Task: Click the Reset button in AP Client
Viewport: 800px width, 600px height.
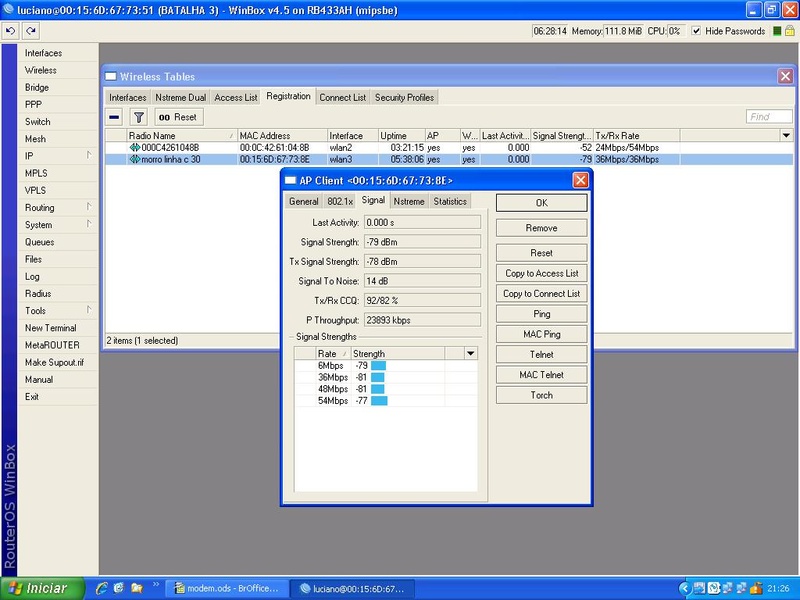Action: [x=541, y=253]
